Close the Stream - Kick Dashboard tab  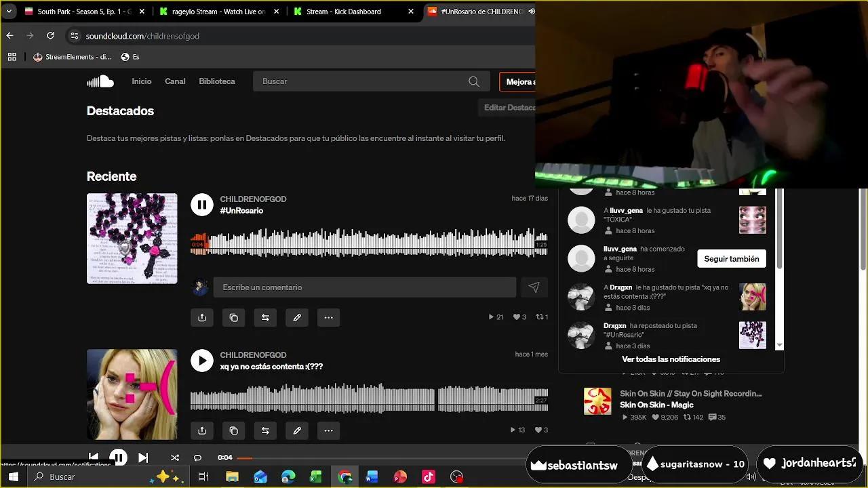tap(412, 12)
